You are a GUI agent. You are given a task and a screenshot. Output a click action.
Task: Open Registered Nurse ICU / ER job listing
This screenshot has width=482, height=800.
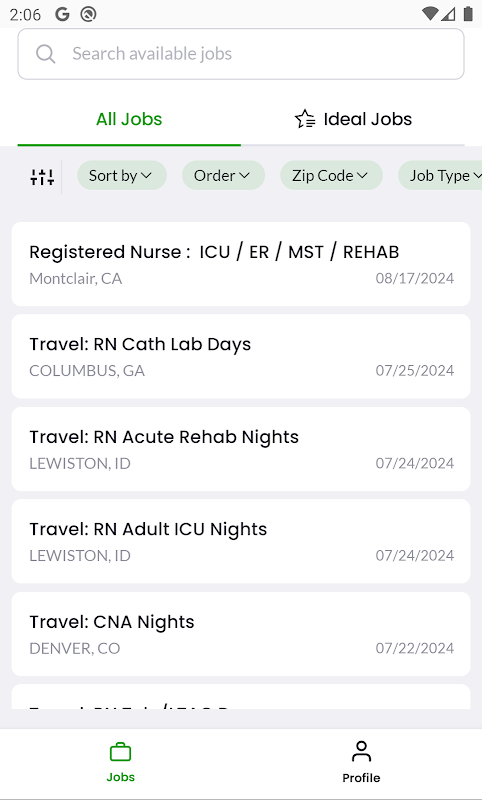click(x=241, y=264)
